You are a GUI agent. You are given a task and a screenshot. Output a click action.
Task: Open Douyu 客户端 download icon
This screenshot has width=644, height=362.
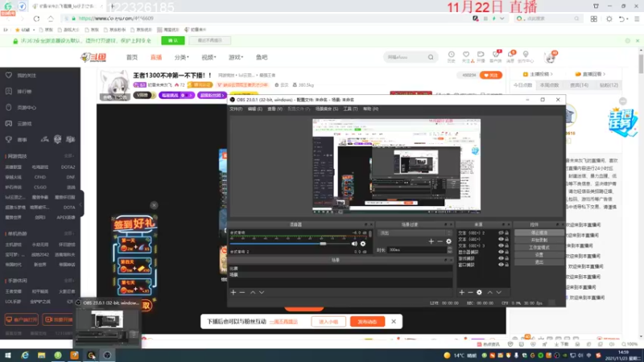click(x=496, y=56)
